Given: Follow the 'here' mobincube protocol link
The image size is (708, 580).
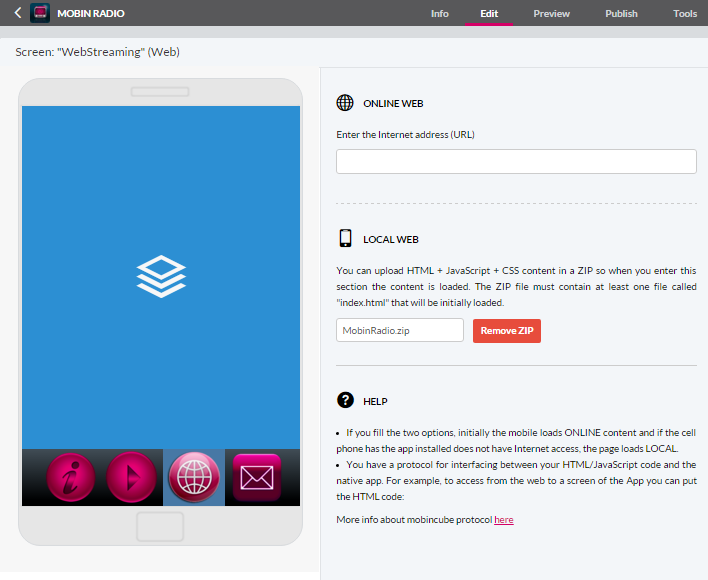Looking at the screenshot, I should pyautogui.click(x=503, y=520).
